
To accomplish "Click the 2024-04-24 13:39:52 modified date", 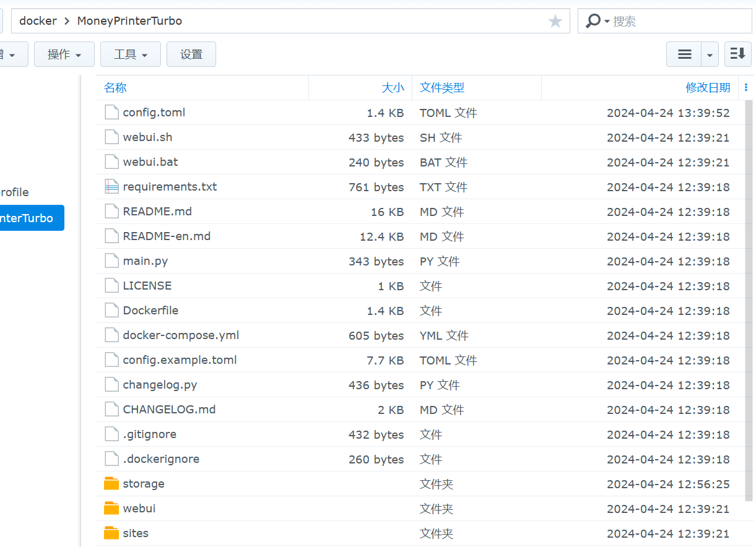I will pos(668,113).
